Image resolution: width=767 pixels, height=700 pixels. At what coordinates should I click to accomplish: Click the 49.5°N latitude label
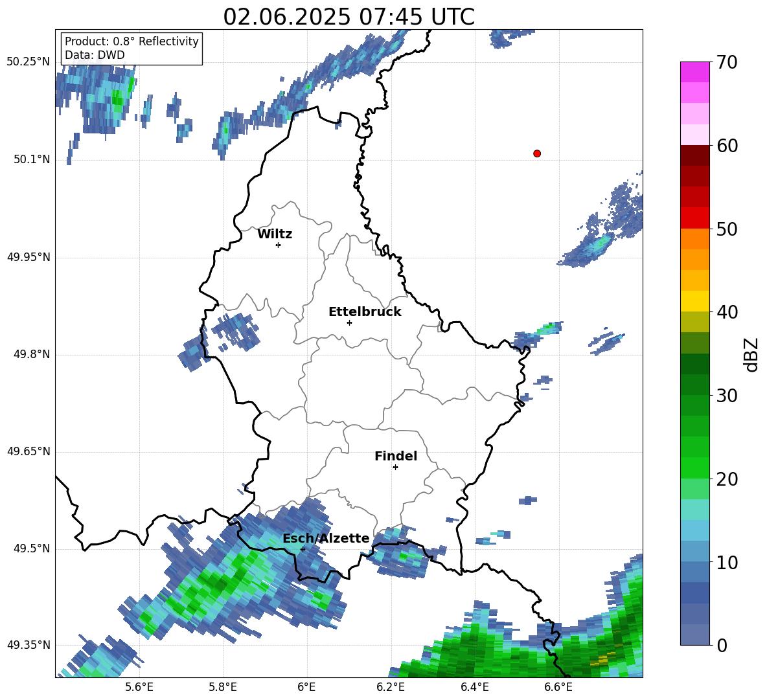(x=32, y=548)
